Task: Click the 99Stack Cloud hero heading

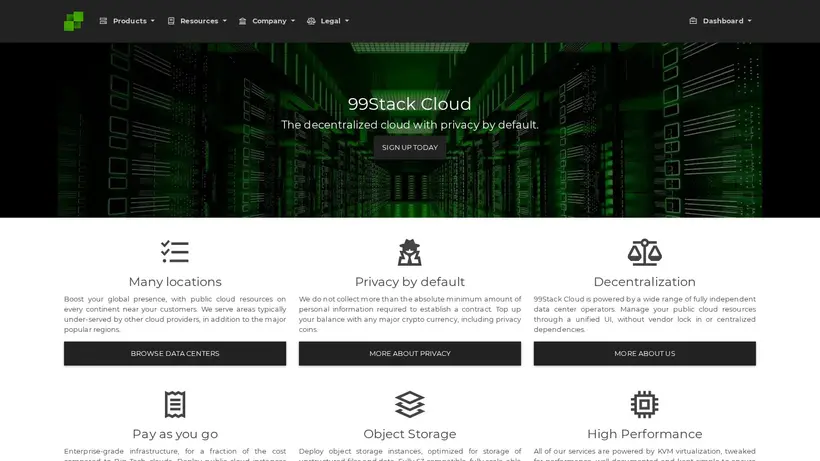Action: tap(409, 103)
